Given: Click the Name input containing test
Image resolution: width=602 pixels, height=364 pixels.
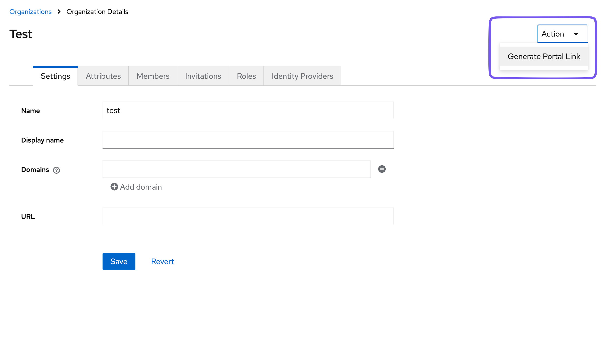Looking at the screenshot, I should (x=248, y=110).
